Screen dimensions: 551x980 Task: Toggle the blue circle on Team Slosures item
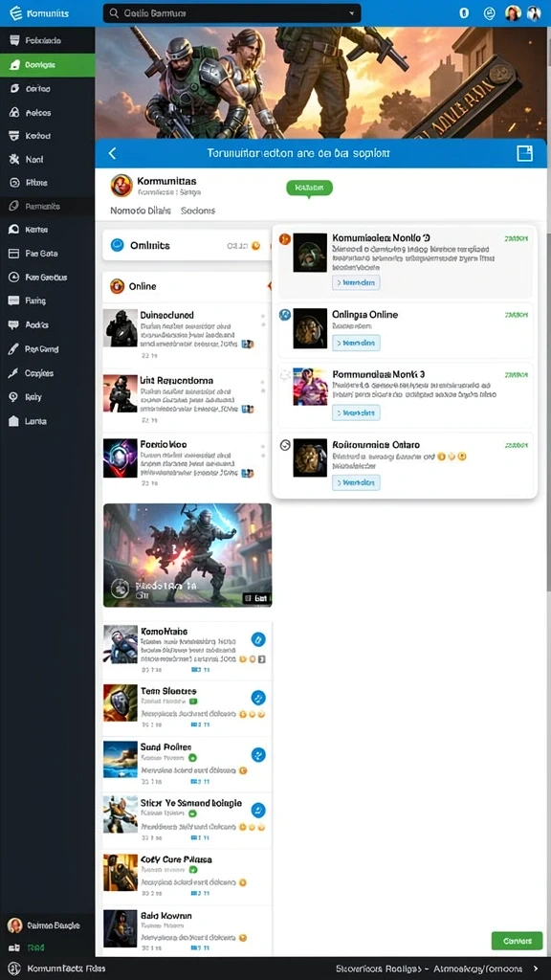(x=258, y=698)
